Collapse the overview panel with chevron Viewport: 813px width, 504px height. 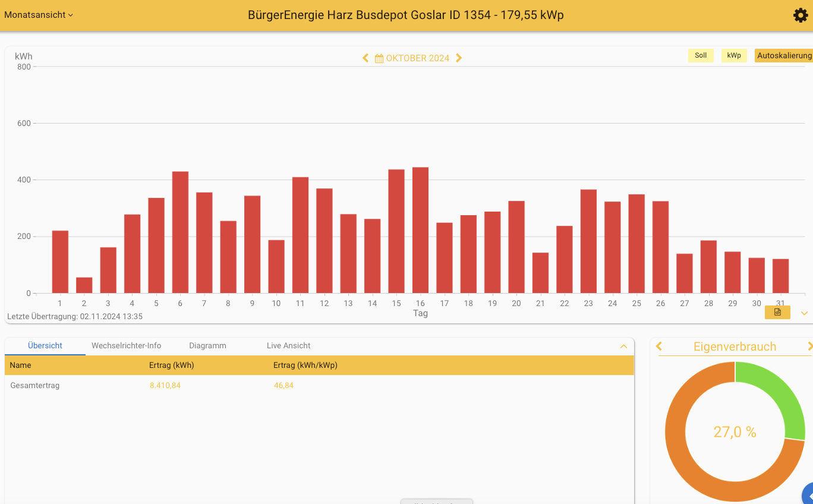[x=623, y=346]
